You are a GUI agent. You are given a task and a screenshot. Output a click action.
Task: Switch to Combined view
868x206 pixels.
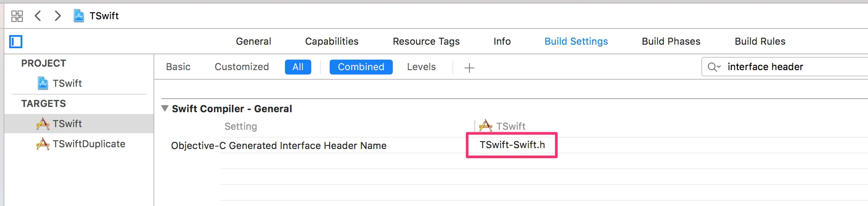(x=361, y=67)
